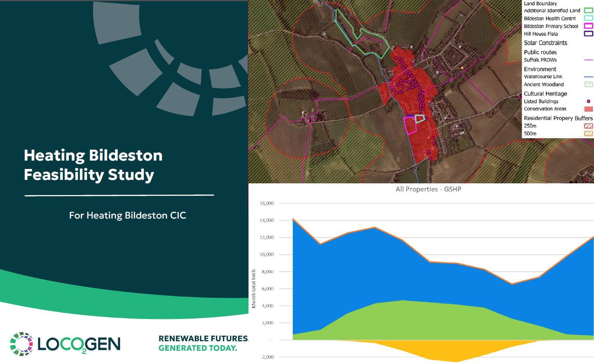
Task: Click the 'Environment' legend heading
Action: pyautogui.click(x=540, y=69)
